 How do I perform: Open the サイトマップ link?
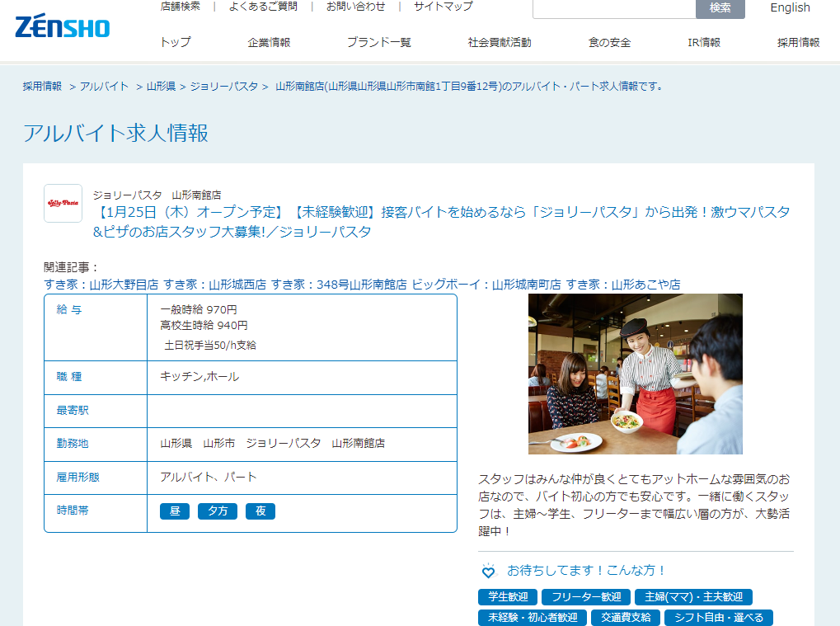pyautogui.click(x=443, y=7)
